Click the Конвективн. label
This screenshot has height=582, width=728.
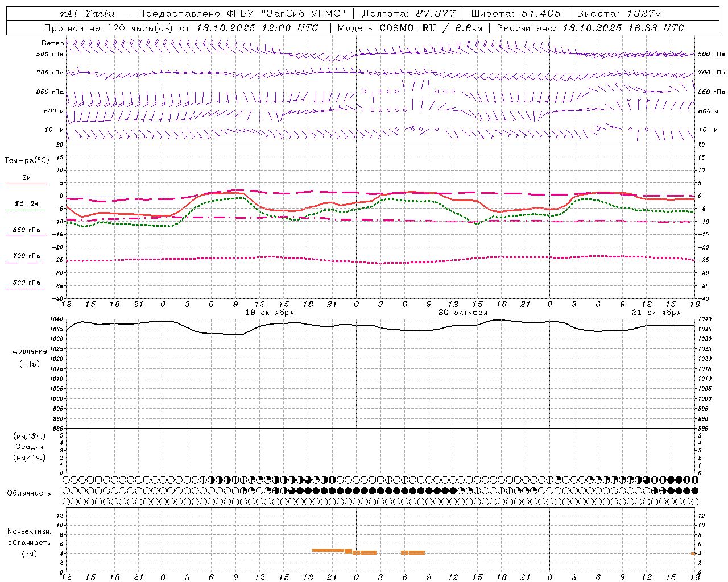(x=29, y=531)
